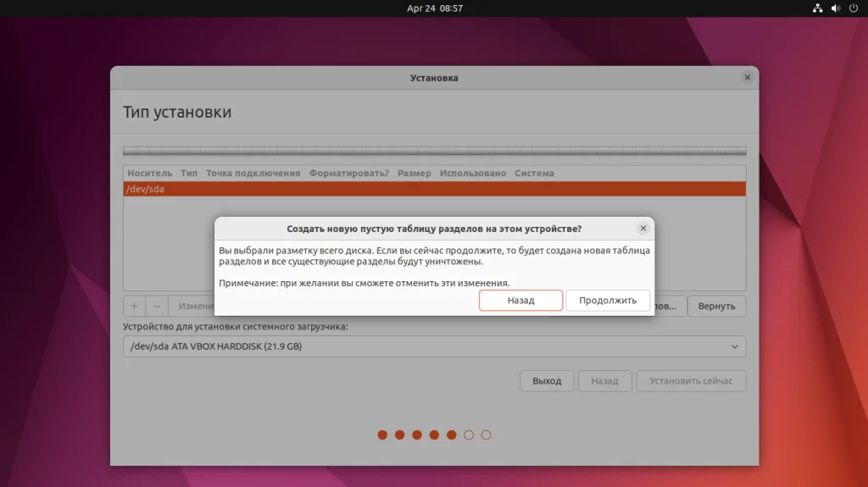Click the plus add partition button
Viewport: 868px width, 487px height.
(134, 306)
